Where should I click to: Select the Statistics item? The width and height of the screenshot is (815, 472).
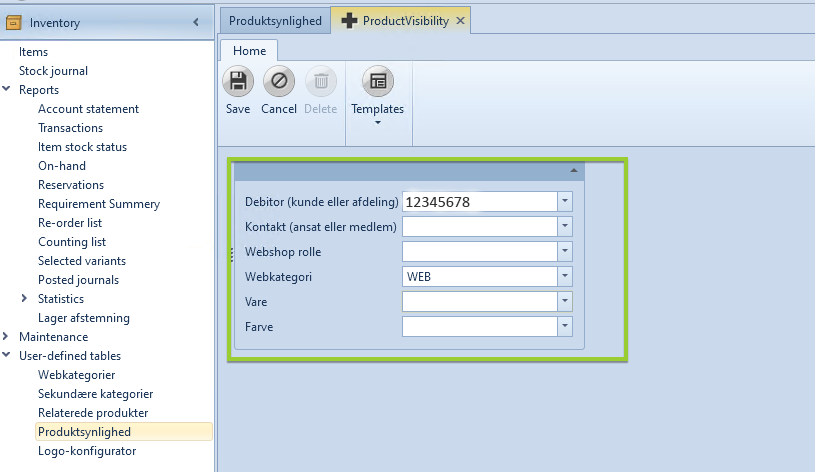pos(61,299)
